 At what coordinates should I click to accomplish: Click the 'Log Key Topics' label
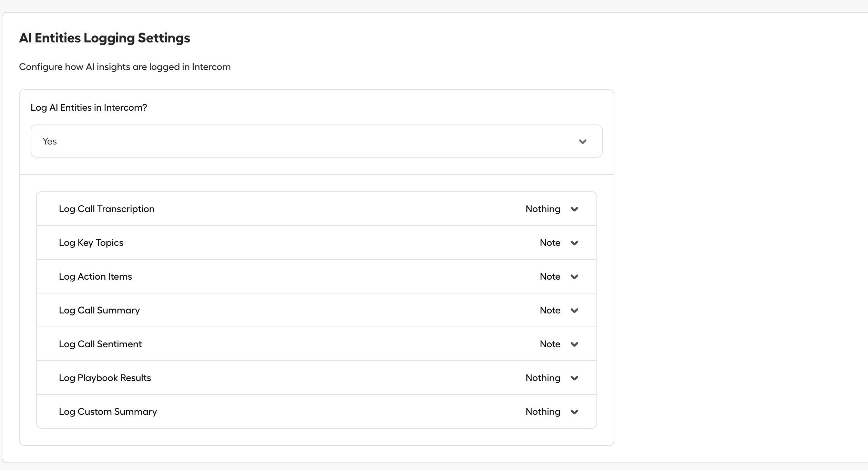(91, 243)
